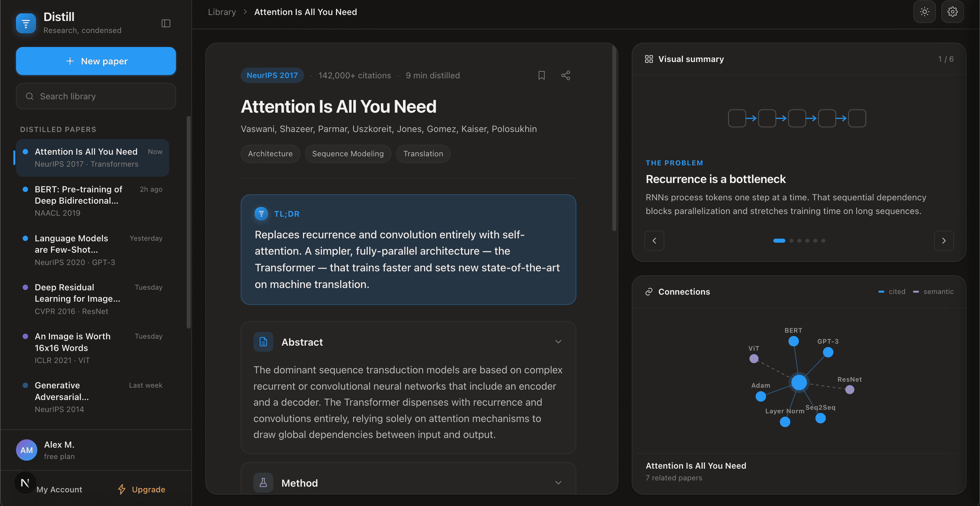Click the Abstract document icon
This screenshot has height=506, width=980.
point(263,342)
